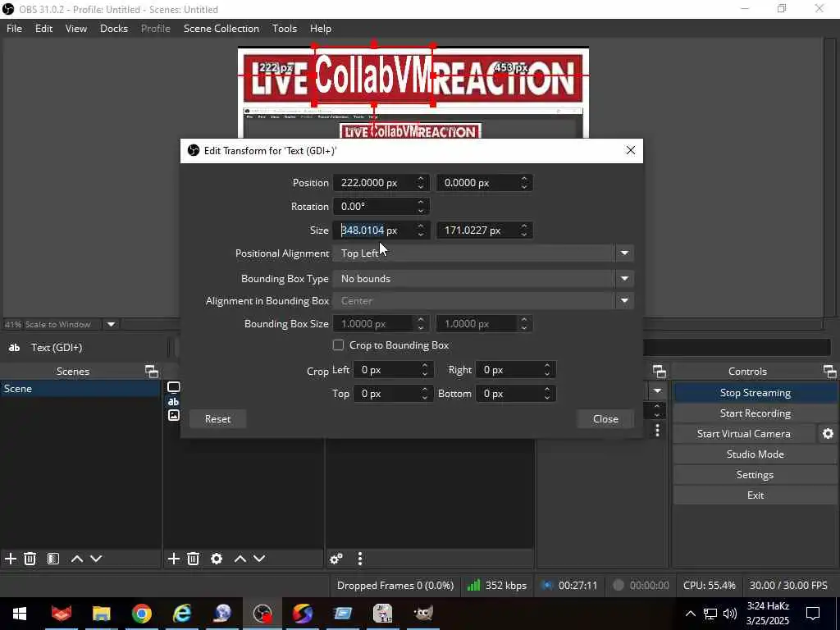The image size is (840, 630).
Task: Select the Scene item in Scenes list
Action: coord(80,389)
